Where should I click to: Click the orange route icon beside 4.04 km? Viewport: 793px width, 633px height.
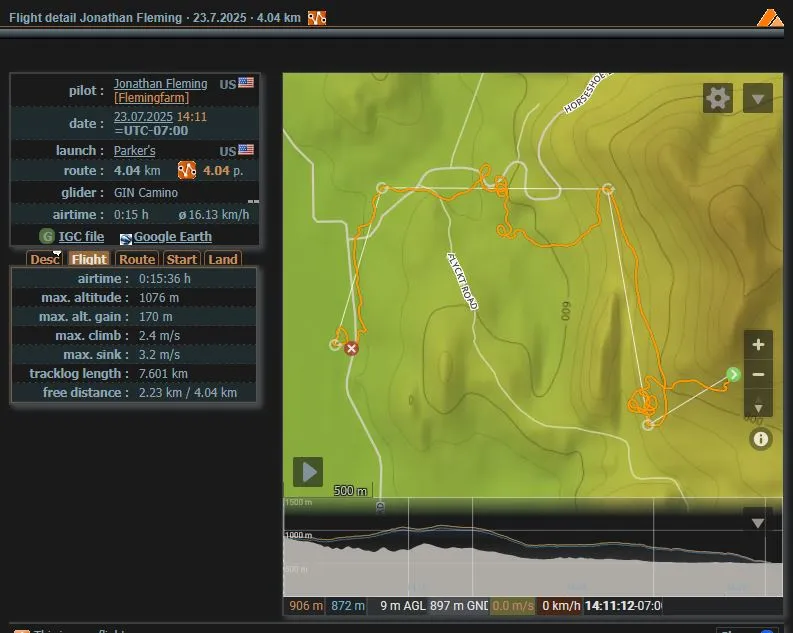187,170
